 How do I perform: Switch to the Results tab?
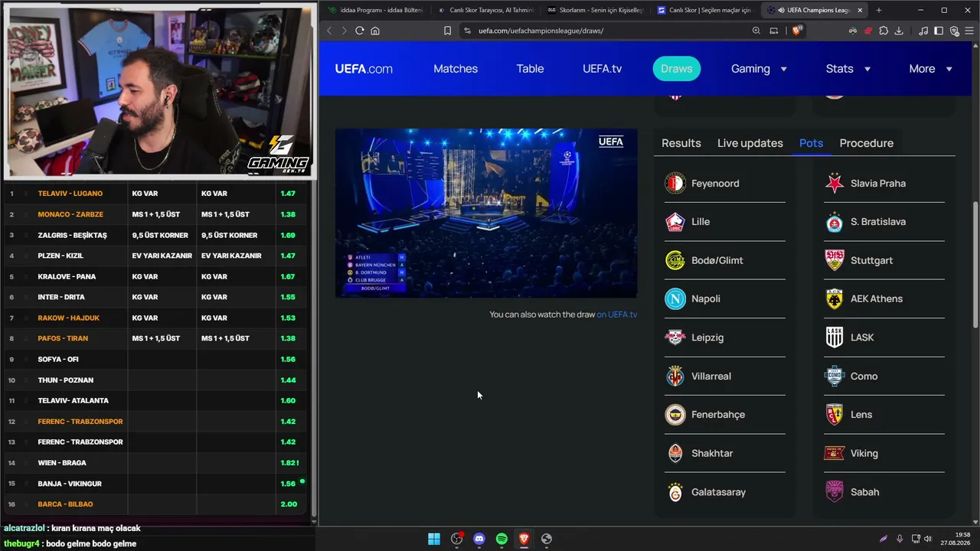click(x=681, y=143)
